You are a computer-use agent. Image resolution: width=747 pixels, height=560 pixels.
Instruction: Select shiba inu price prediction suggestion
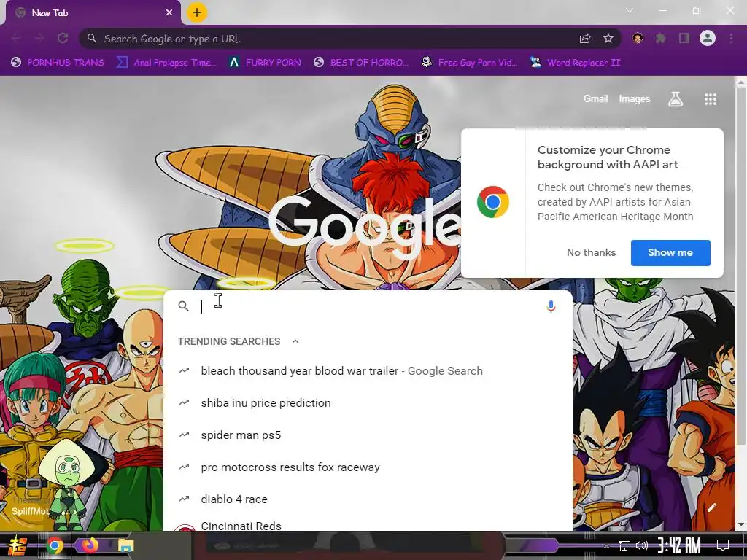(368, 402)
